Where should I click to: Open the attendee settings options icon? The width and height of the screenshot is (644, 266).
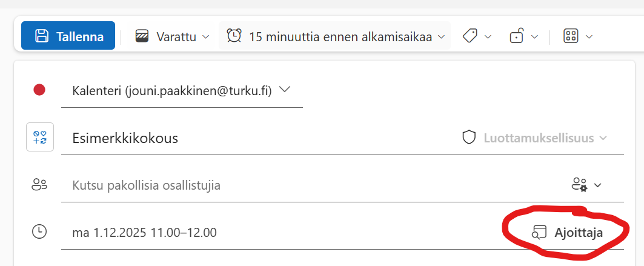pos(586,185)
